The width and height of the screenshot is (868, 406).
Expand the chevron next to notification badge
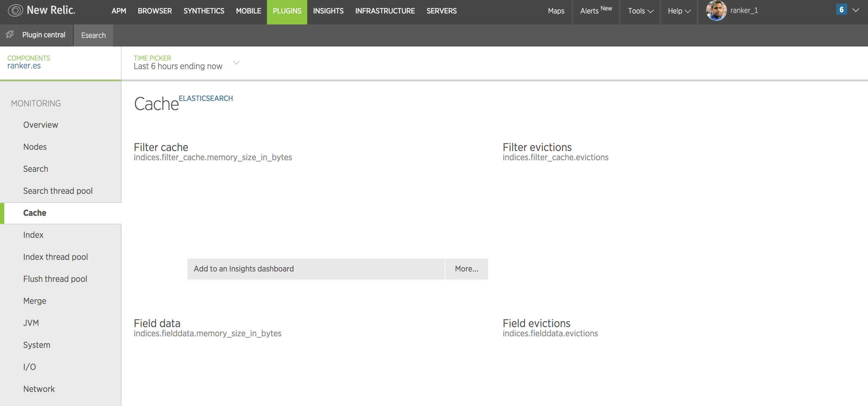point(855,10)
